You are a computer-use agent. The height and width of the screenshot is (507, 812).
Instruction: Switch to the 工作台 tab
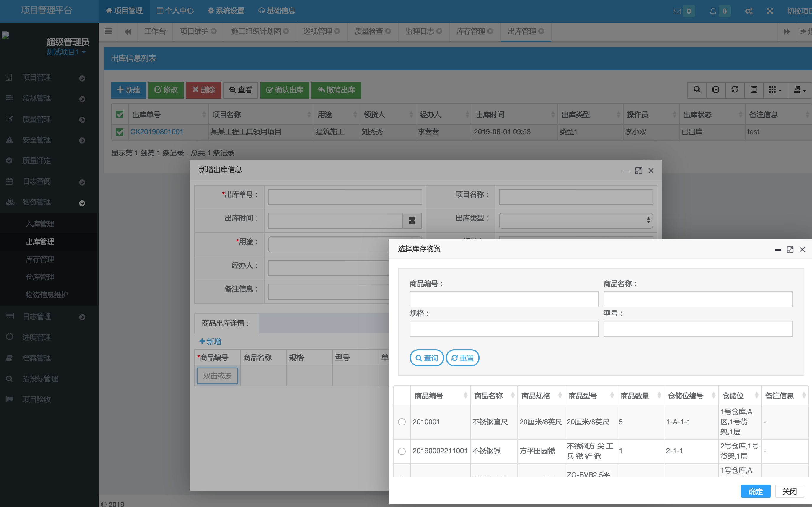pos(155,31)
